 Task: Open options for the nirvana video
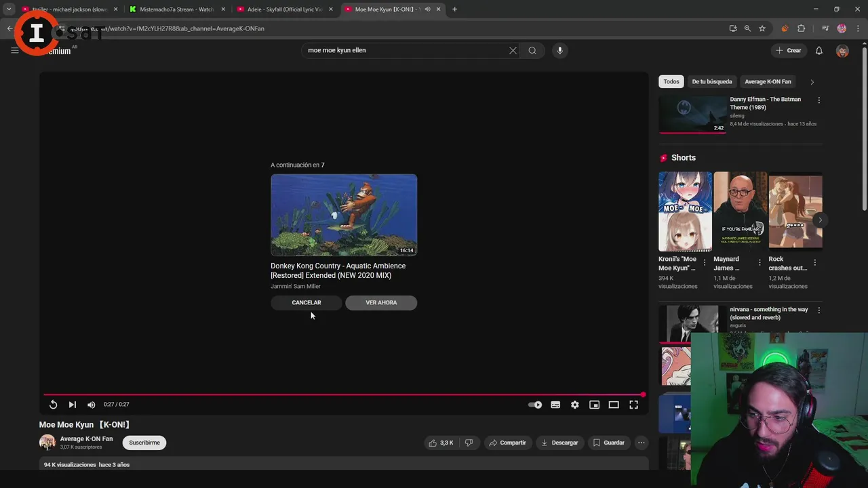point(818,310)
